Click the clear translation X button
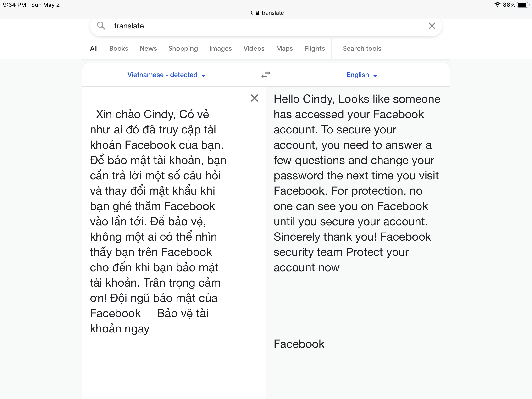This screenshot has height=399, width=532. [254, 98]
